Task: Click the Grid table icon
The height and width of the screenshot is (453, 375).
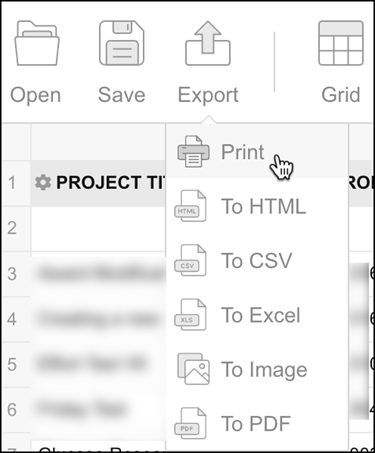Action: click(341, 43)
